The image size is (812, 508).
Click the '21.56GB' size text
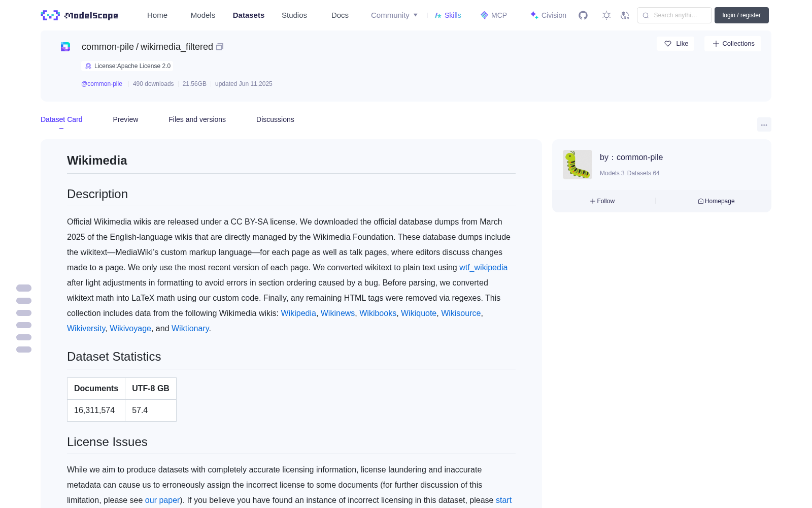(x=194, y=84)
